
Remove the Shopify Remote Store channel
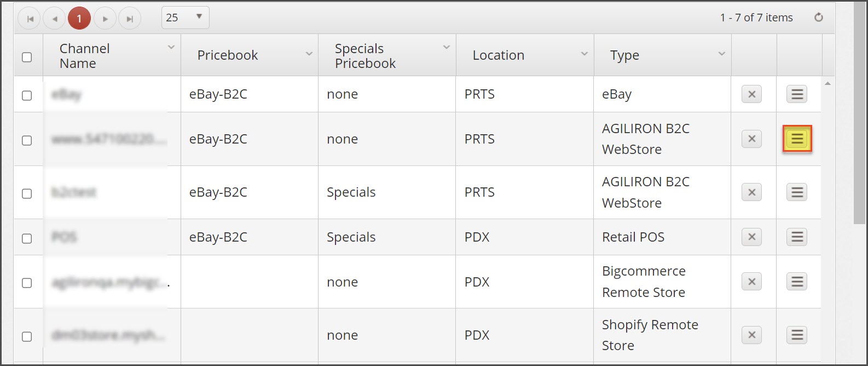[x=751, y=335]
